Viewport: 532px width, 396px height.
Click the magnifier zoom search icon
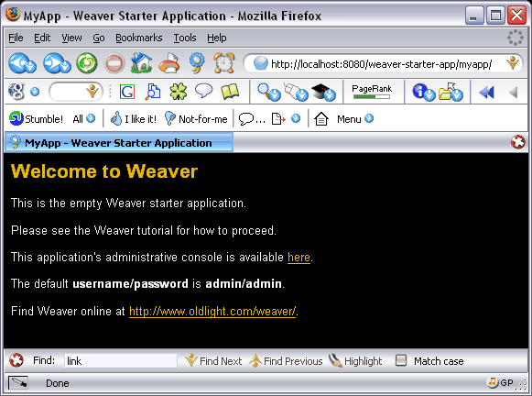click(x=268, y=92)
